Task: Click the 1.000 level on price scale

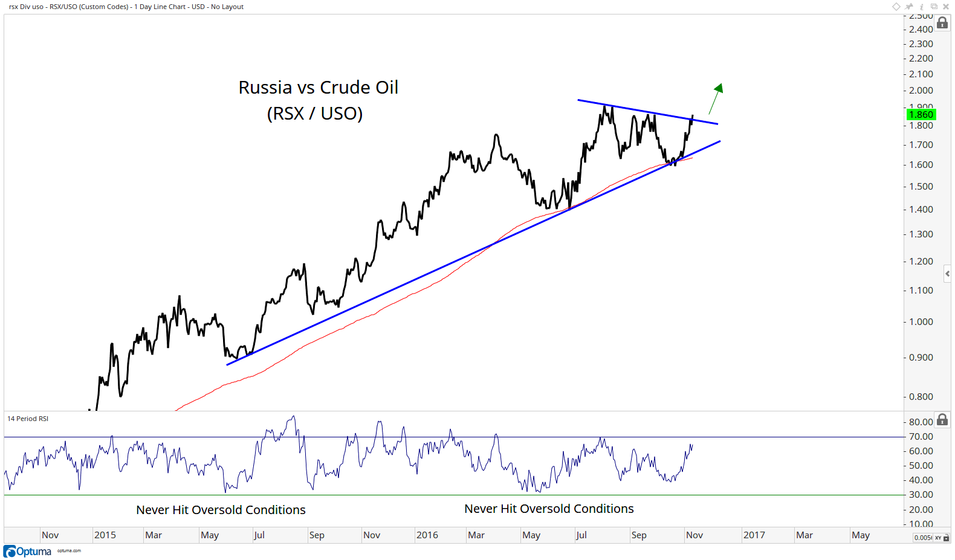Action: tap(921, 322)
